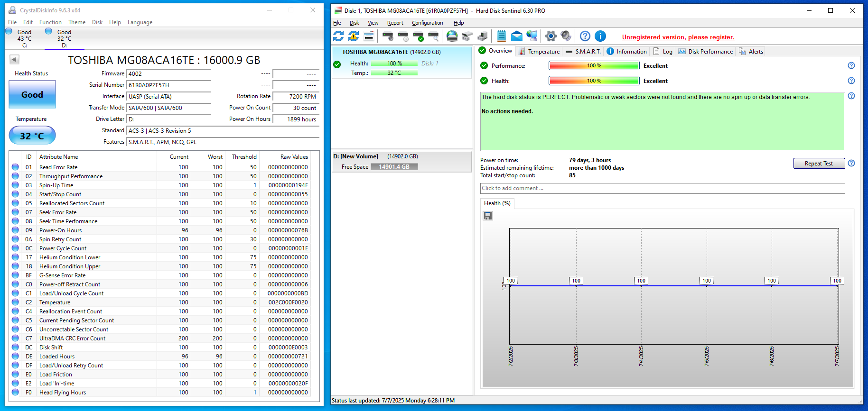Click the back arrow in CrystalDiskInfo
The height and width of the screenshot is (411, 868).
14,59
